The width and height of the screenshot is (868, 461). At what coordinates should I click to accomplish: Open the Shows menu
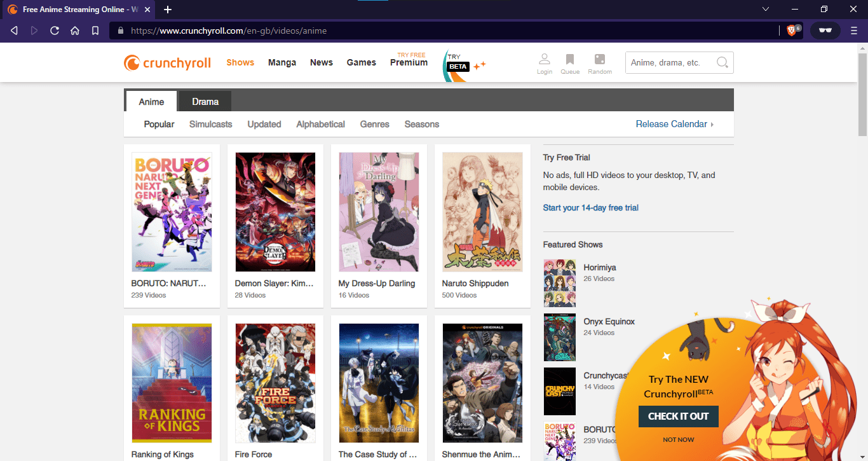click(240, 62)
